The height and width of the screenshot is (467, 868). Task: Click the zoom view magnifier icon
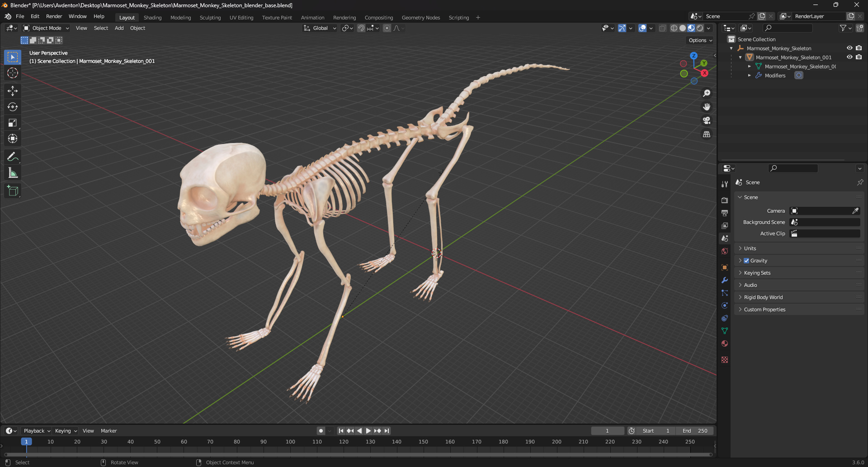tap(707, 93)
